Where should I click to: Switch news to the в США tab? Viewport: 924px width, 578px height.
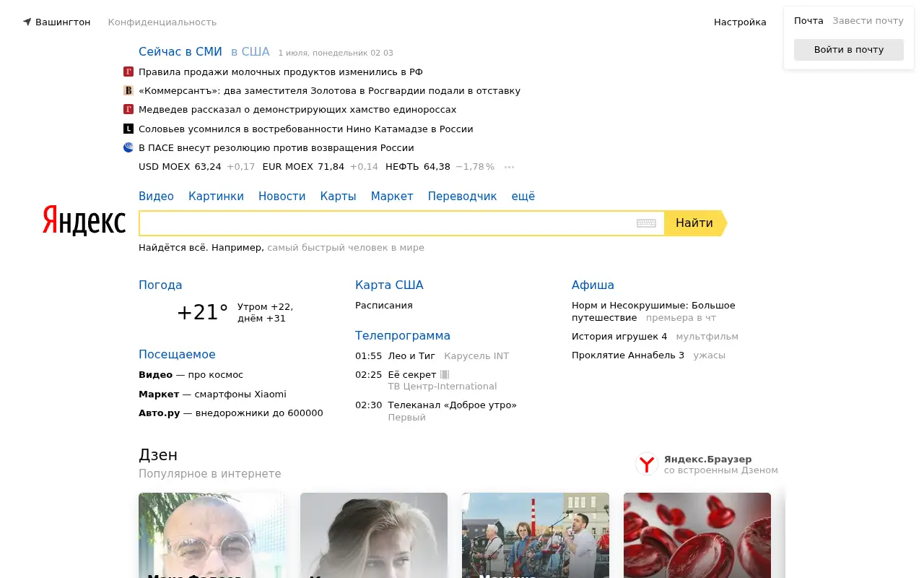tap(250, 52)
